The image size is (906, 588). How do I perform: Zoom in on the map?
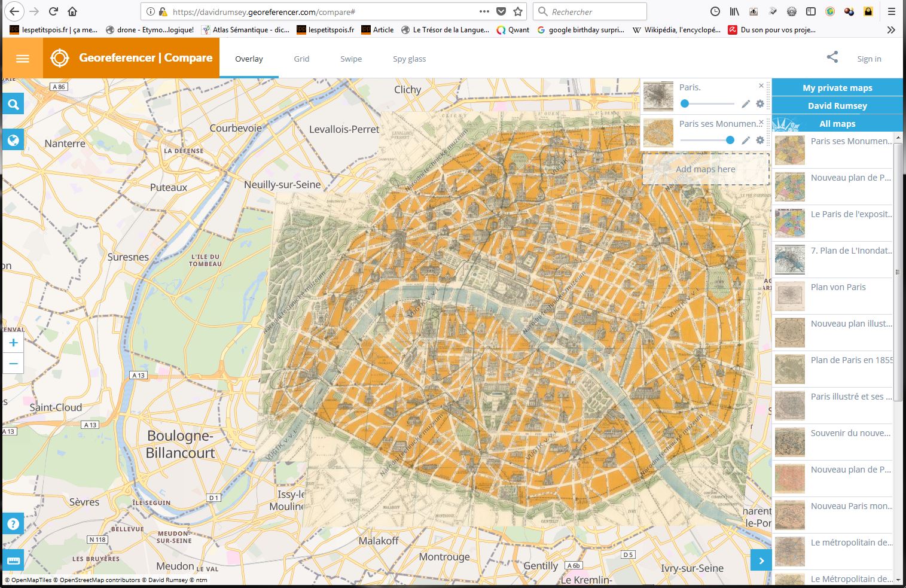[13, 343]
